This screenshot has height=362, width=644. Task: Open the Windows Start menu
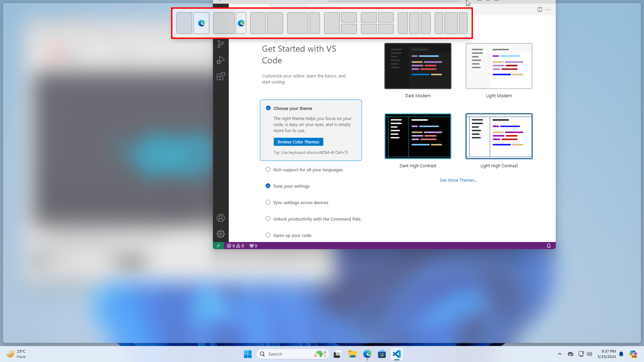click(248, 354)
